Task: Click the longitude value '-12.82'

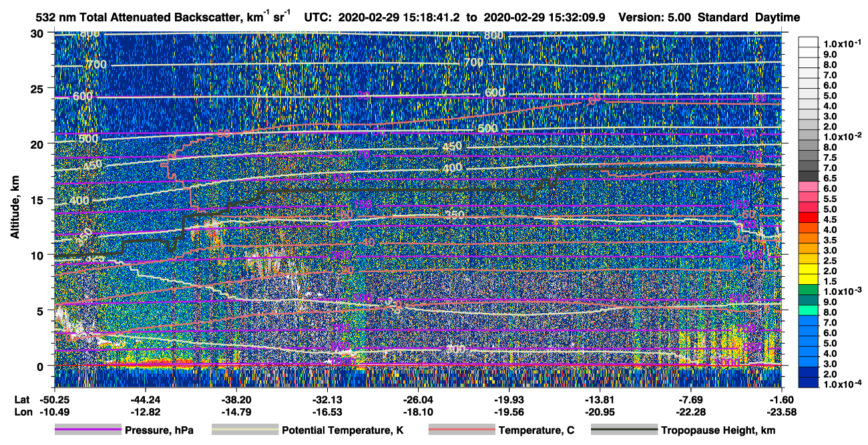Action: point(146,412)
